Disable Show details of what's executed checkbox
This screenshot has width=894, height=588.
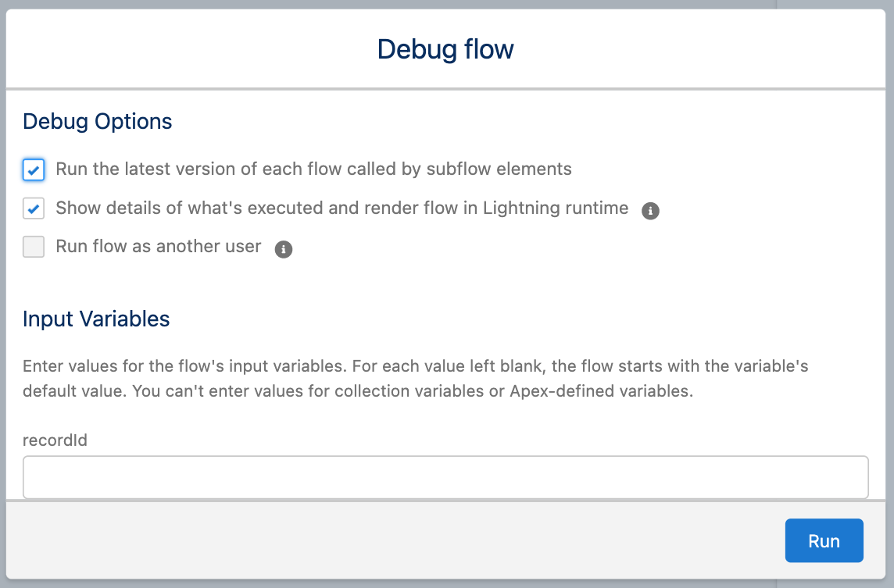point(34,208)
